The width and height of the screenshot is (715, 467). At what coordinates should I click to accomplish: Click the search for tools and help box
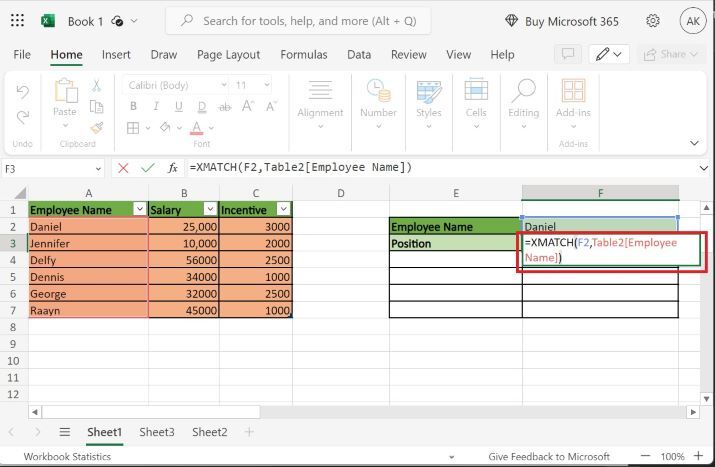pos(298,20)
